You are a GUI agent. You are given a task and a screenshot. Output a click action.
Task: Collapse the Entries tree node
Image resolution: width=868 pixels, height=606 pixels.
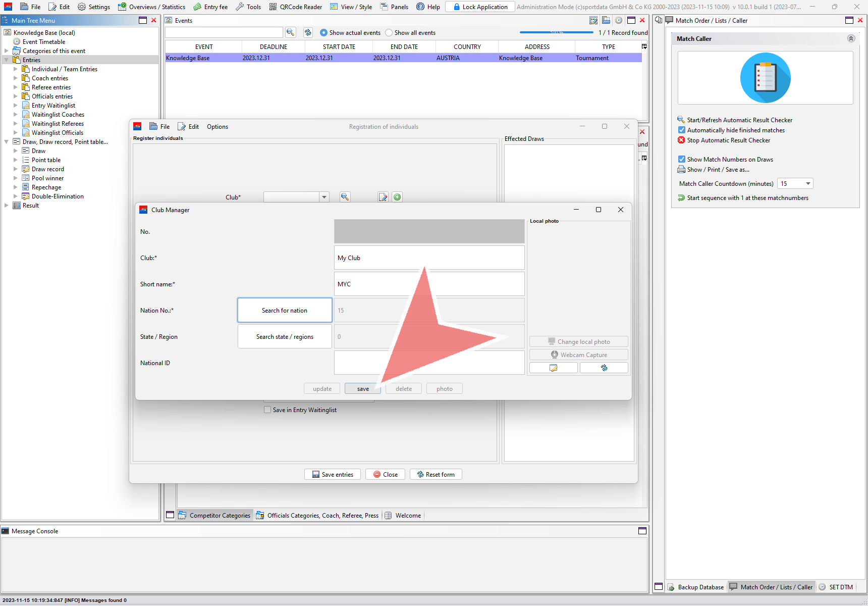(6, 60)
